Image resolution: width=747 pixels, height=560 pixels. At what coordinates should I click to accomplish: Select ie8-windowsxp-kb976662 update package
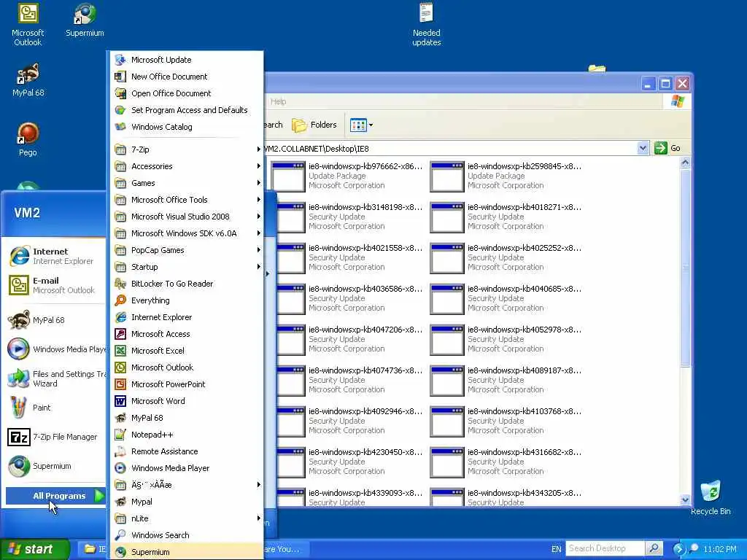coord(347,176)
